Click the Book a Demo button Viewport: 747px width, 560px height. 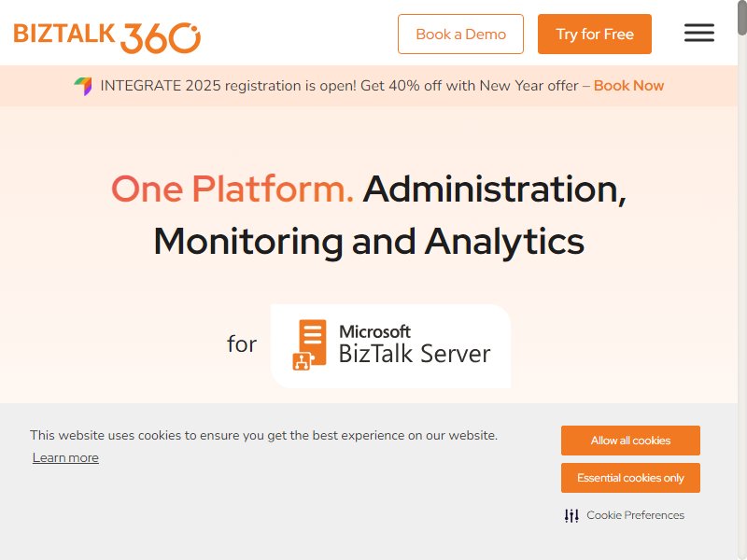click(460, 34)
